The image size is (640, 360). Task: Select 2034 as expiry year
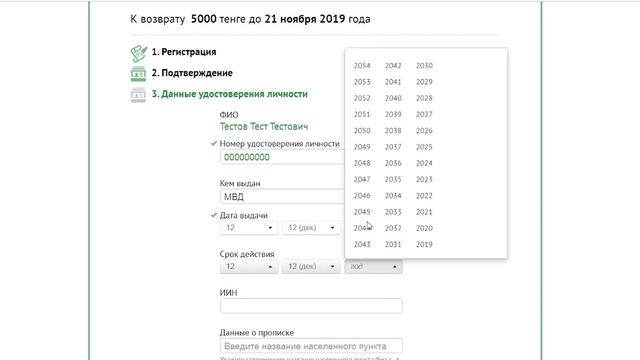point(393,196)
